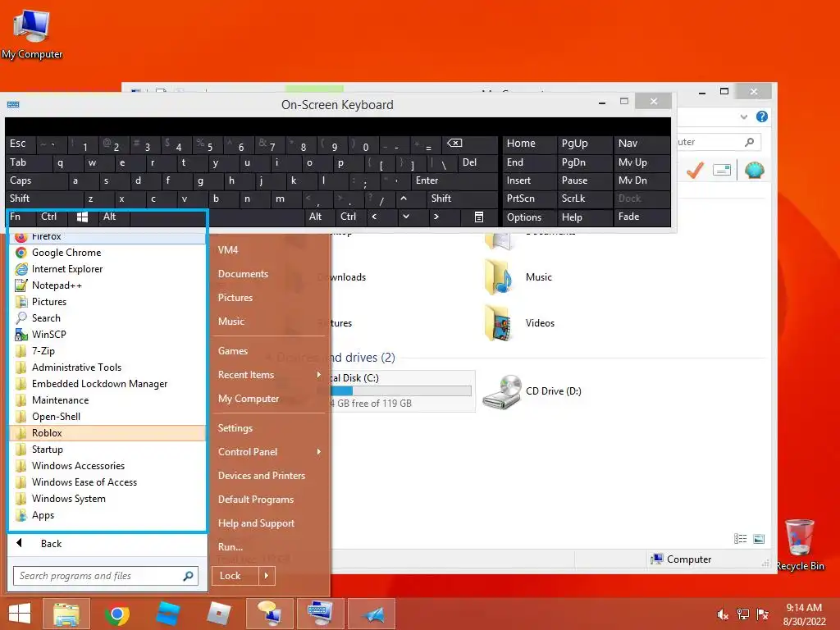840x630 pixels.
Task: Click the Windows Start button on the taskbar
Action: click(x=20, y=614)
